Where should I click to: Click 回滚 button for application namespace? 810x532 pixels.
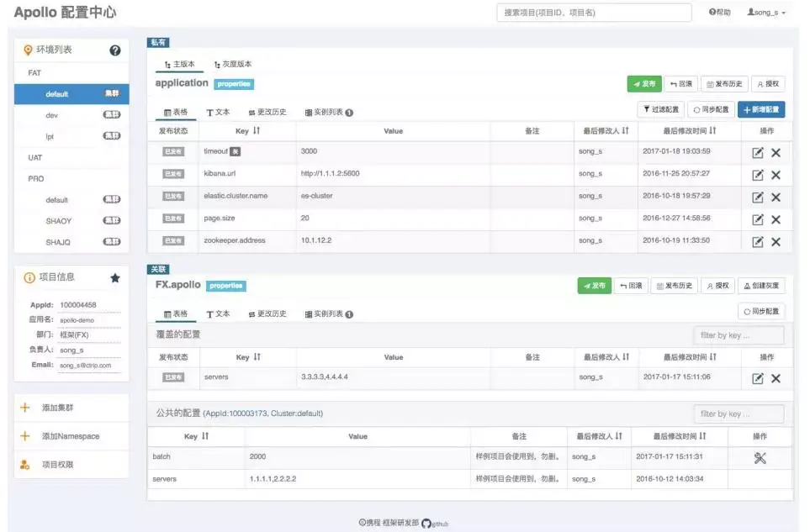click(x=680, y=83)
